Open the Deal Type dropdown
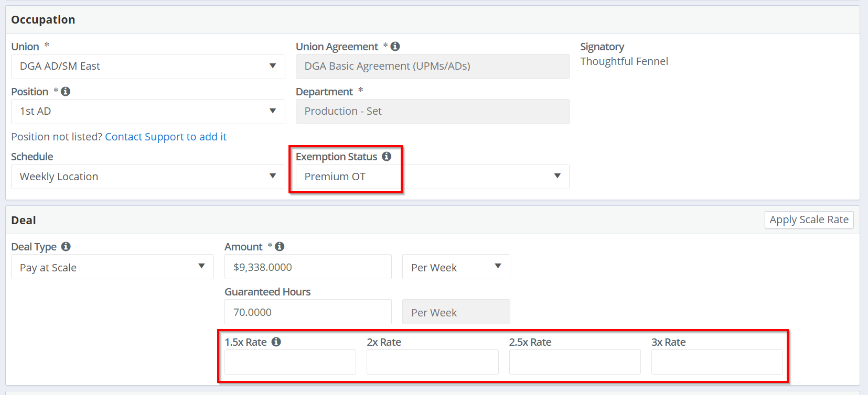 coord(112,267)
